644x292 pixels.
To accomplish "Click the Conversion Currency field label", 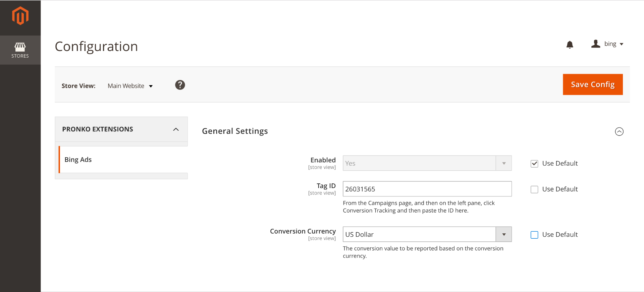I will coord(303,231).
